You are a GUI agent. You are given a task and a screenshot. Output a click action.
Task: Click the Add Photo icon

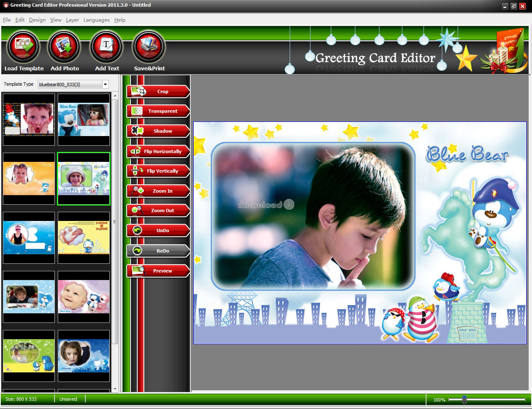click(x=64, y=47)
